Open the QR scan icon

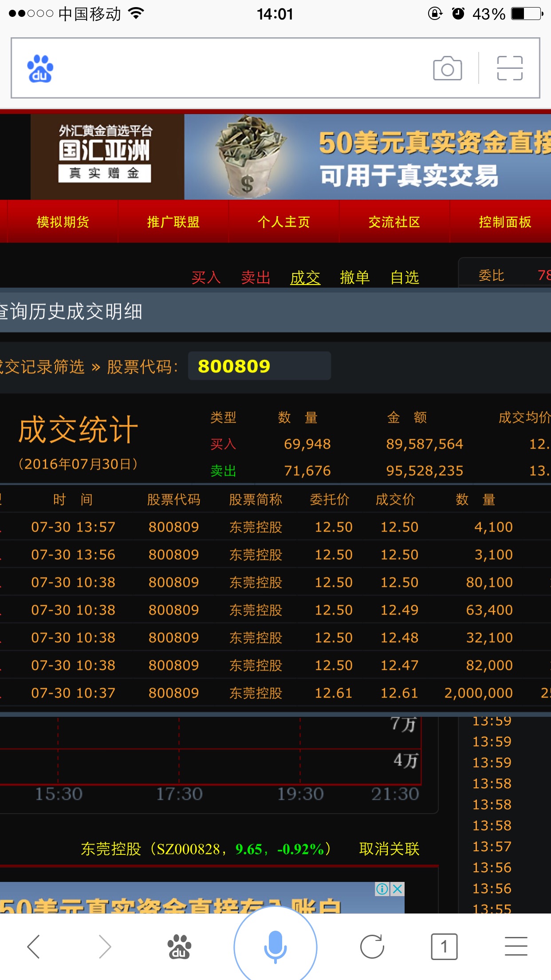click(510, 68)
